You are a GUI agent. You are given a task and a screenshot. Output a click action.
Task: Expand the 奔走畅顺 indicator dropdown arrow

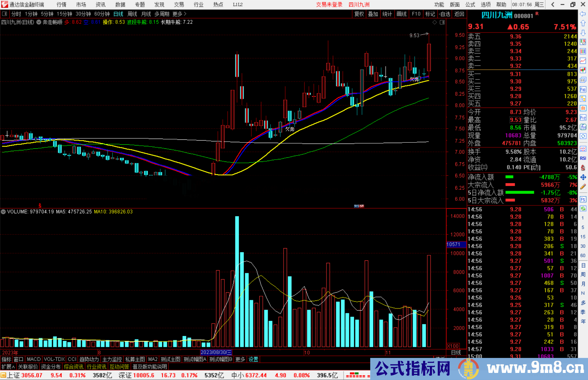[39, 22]
